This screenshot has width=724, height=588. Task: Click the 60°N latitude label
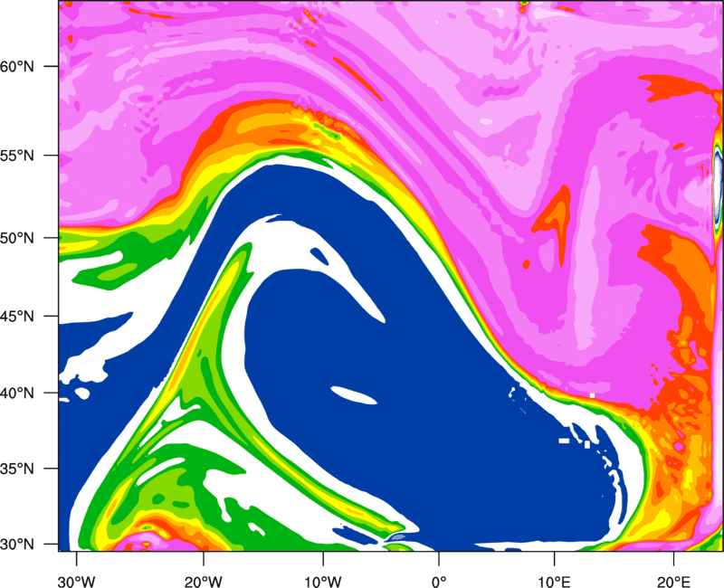tap(17, 66)
